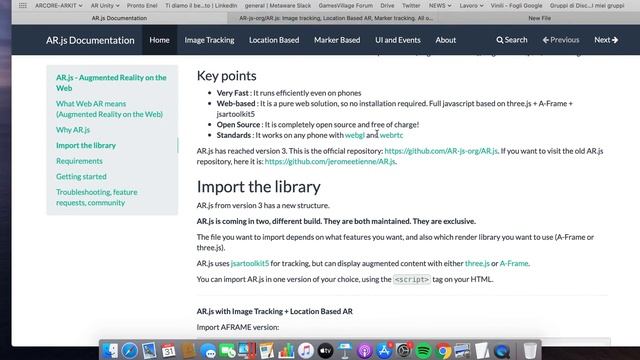Open App Store from the dock
This screenshot has width=640, height=360.
[384, 351]
